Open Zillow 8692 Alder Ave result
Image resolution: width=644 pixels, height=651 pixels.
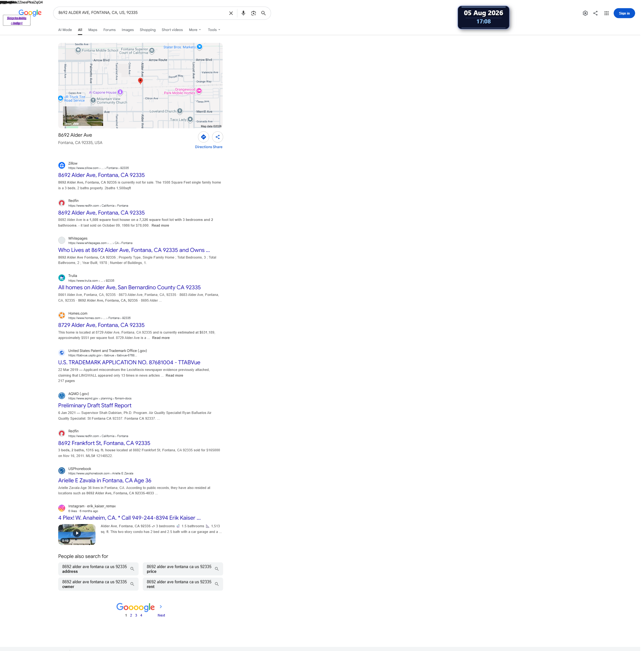click(102, 175)
